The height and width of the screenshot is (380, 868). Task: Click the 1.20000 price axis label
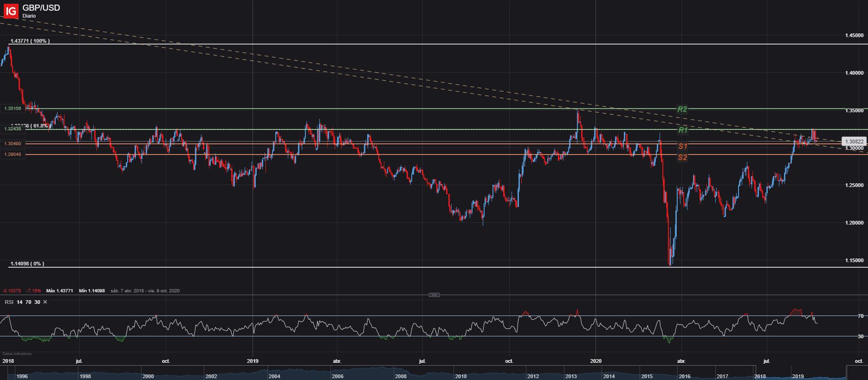854,223
